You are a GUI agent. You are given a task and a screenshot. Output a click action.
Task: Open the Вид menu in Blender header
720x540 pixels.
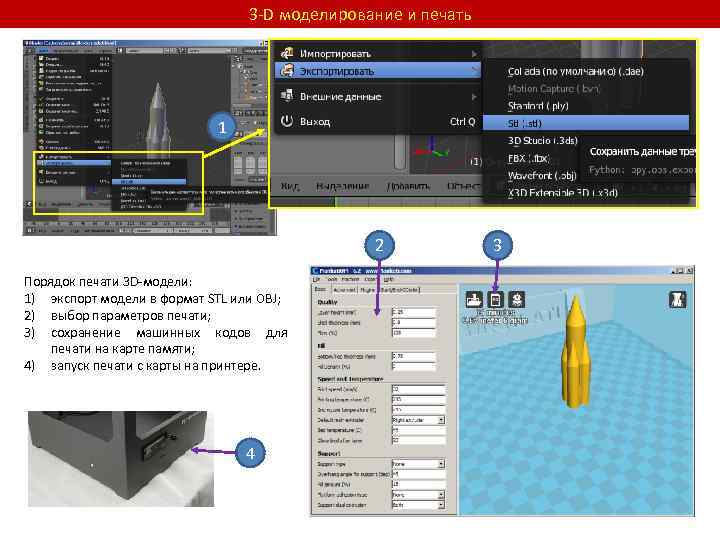pyautogui.click(x=290, y=186)
